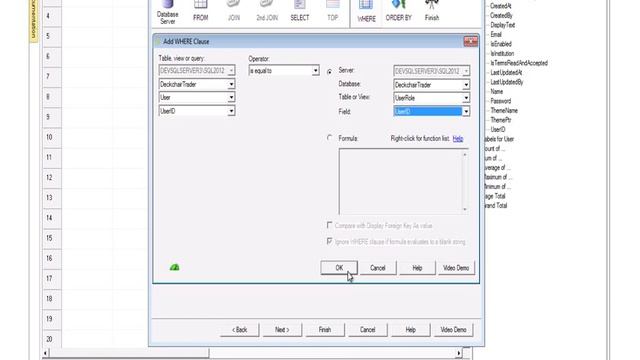Open the SELECT step icon
This screenshot has height=360, width=640.
[300, 11]
